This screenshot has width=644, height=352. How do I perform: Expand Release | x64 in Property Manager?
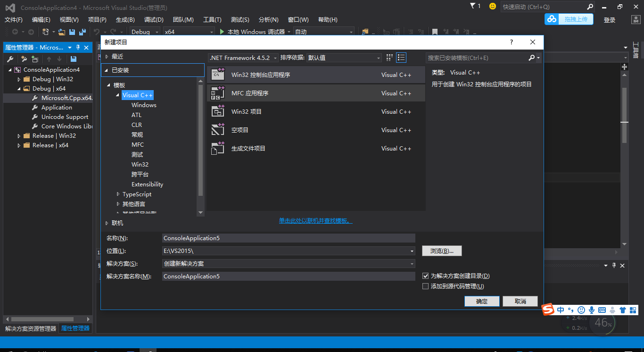click(x=19, y=145)
